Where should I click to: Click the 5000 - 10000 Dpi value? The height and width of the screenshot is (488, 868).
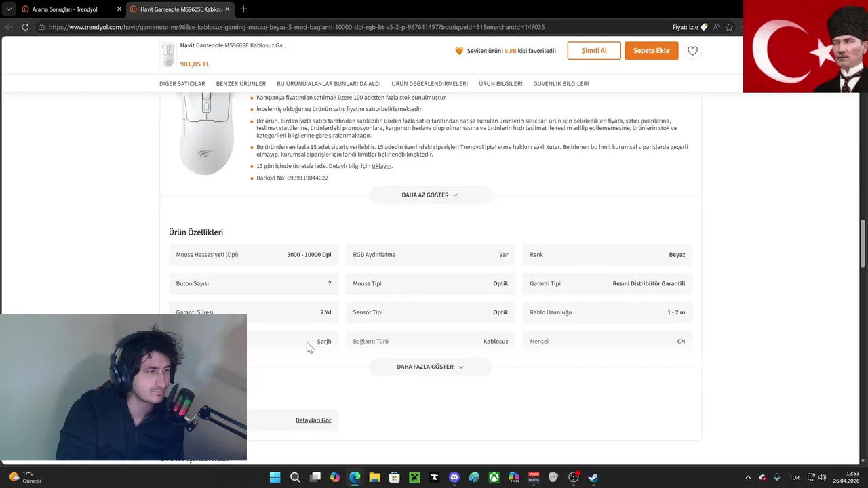click(x=309, y=255)
